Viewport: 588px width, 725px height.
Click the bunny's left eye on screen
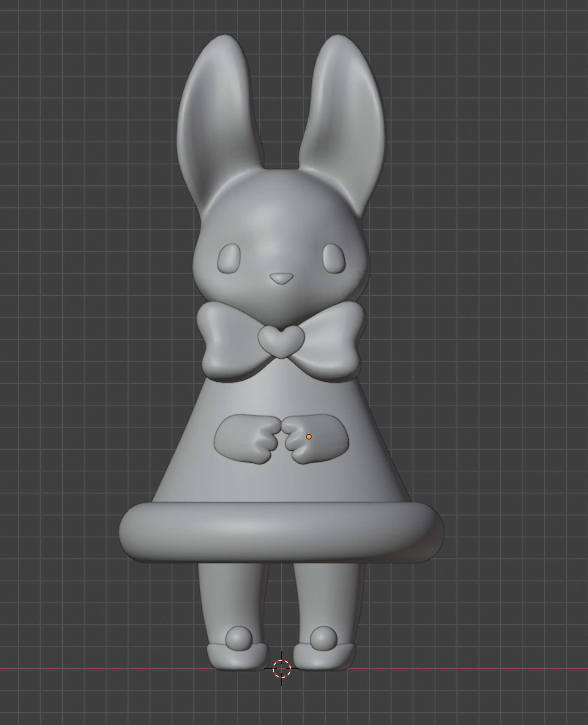point(229,259)
